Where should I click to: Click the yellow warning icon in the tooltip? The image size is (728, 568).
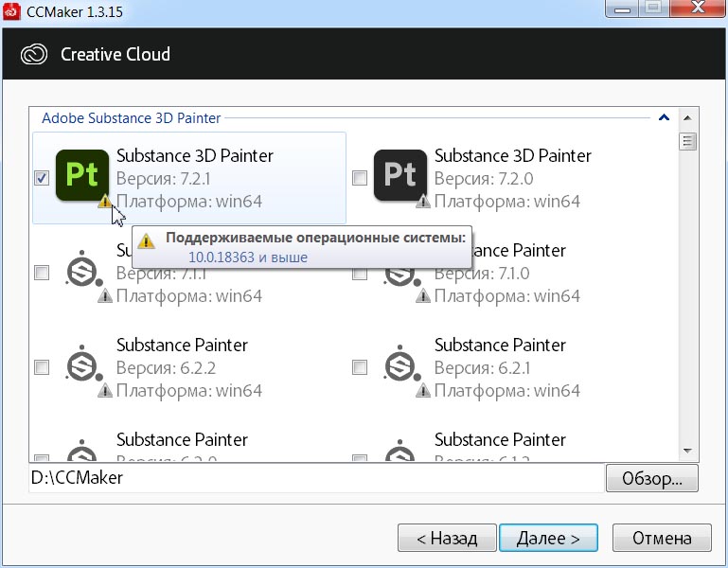146,240
